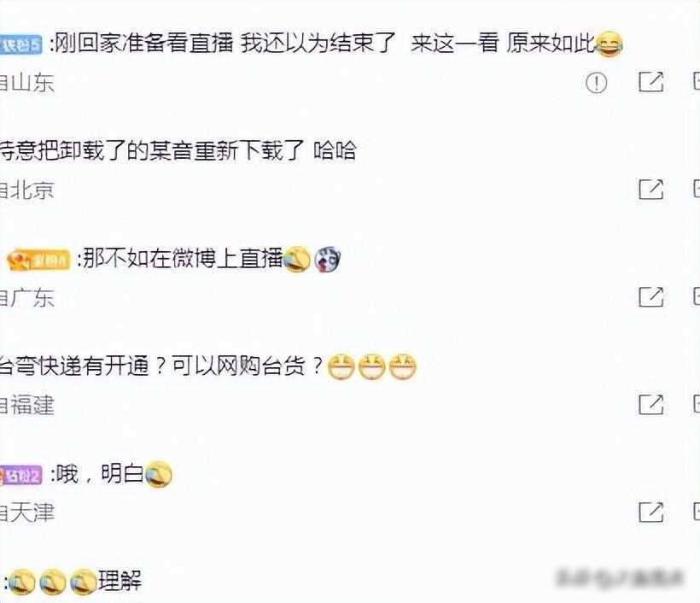Click the cut-off icon right of the 福建 share icon

697,404
